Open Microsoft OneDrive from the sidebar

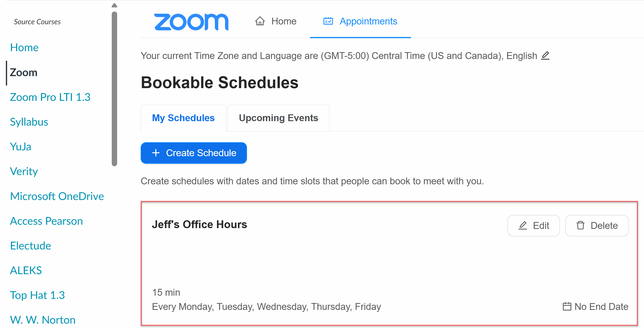coord(57,196)
